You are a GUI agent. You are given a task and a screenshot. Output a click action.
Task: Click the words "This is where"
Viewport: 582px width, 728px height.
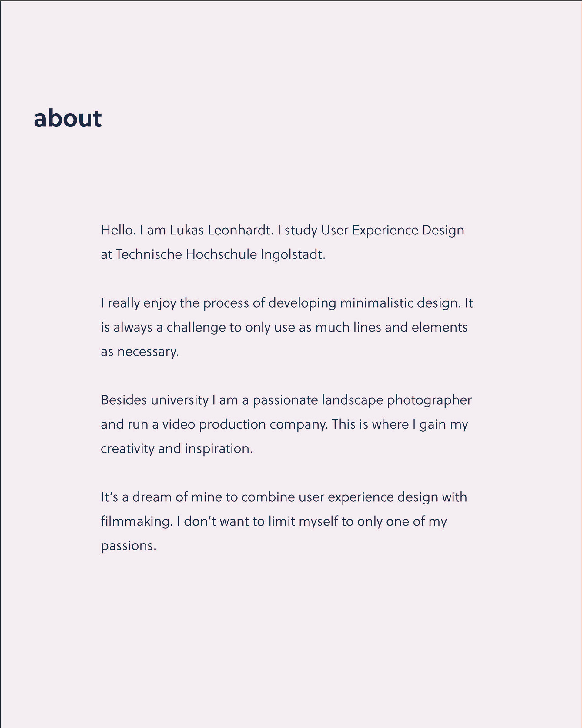370,424
